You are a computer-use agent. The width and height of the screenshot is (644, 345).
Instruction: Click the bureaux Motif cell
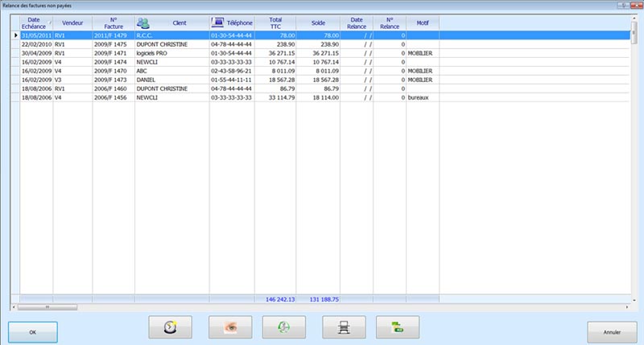click(422, 97)
